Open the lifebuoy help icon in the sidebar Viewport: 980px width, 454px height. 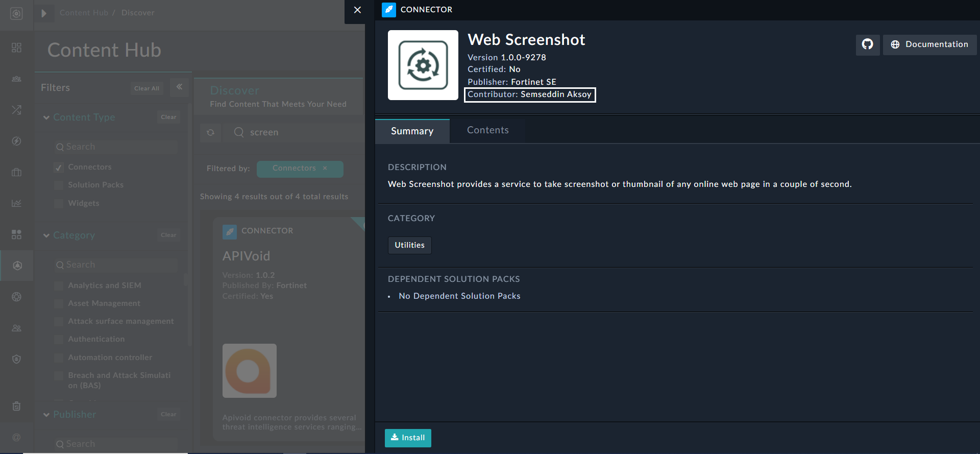(16, 297)
